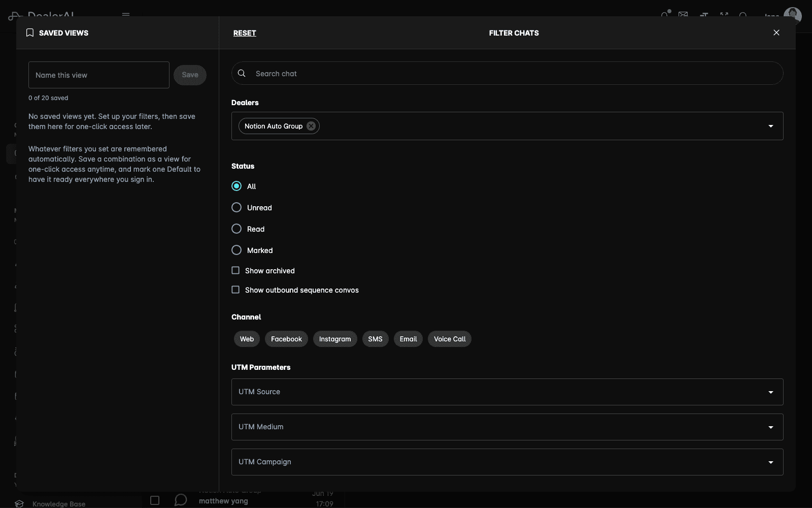Screen dimensions: 812x508
Task: Click the FILTER CHATS title
Action: click(514, 33)
